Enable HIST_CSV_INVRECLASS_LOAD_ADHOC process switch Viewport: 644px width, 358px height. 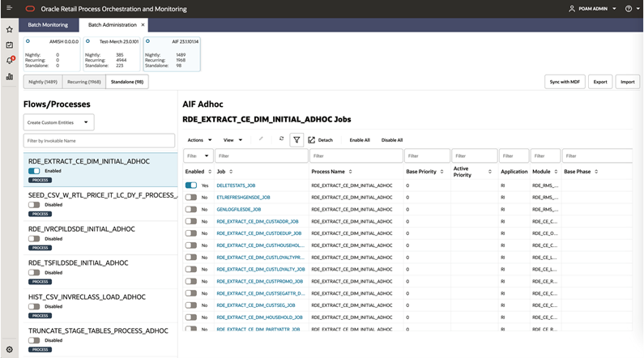34,307
